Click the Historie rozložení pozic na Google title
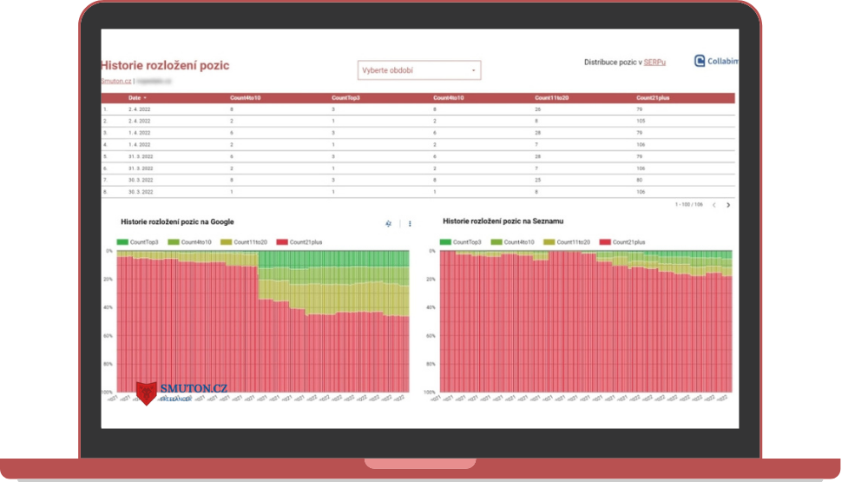 point(177,221)
